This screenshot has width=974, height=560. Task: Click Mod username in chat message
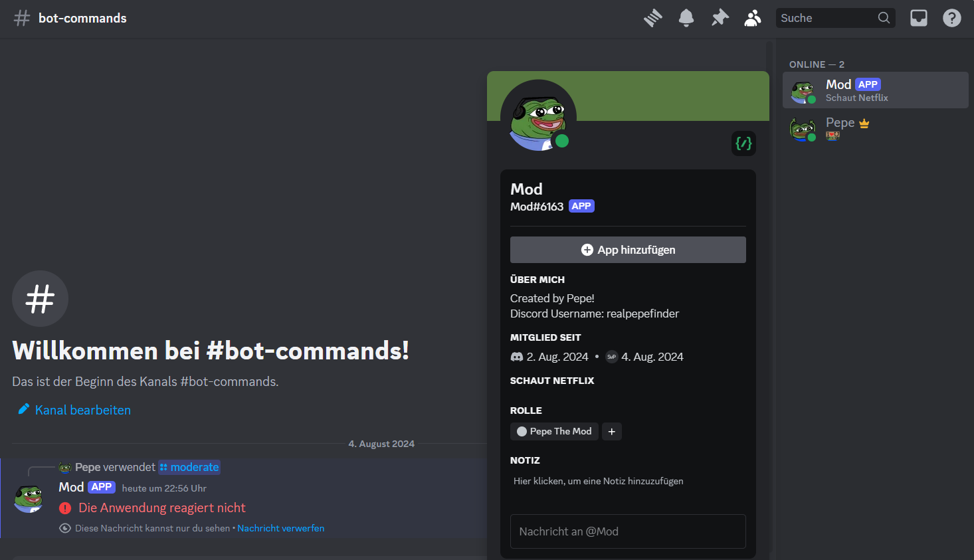point(71,487)
